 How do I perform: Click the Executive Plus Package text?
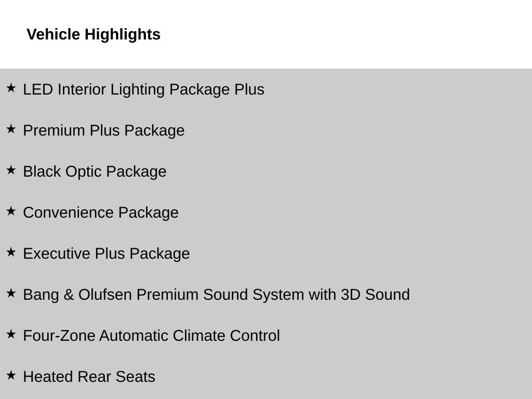coord(107,254)
